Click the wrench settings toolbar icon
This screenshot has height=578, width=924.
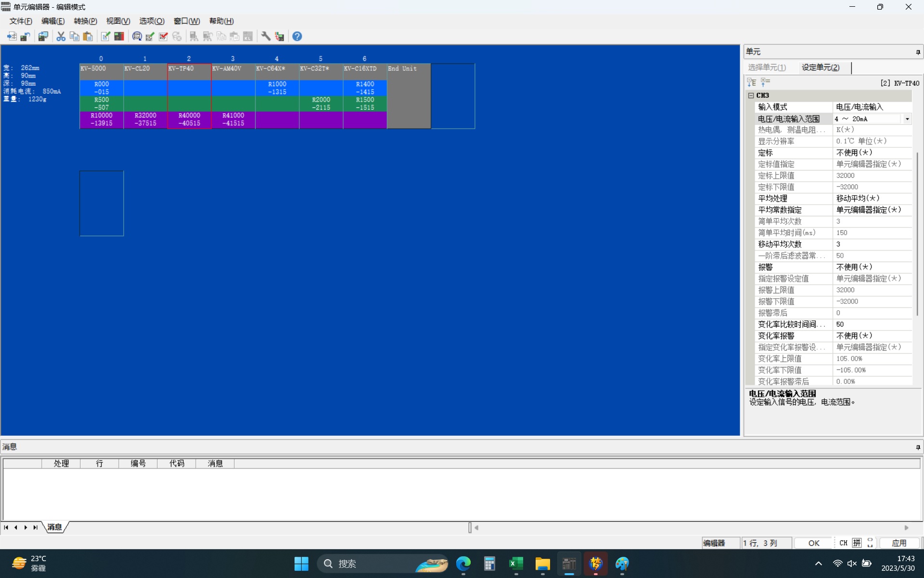click(266, 37)
